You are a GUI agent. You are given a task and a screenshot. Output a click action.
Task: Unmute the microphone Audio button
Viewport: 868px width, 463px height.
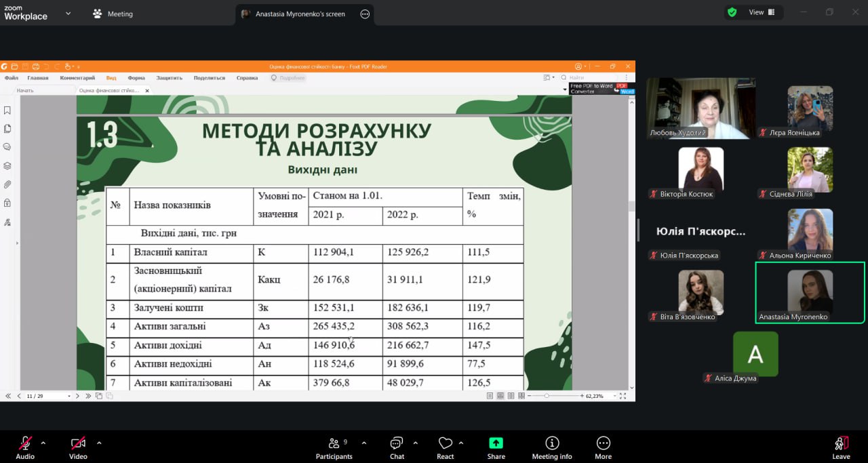(25, 447)
